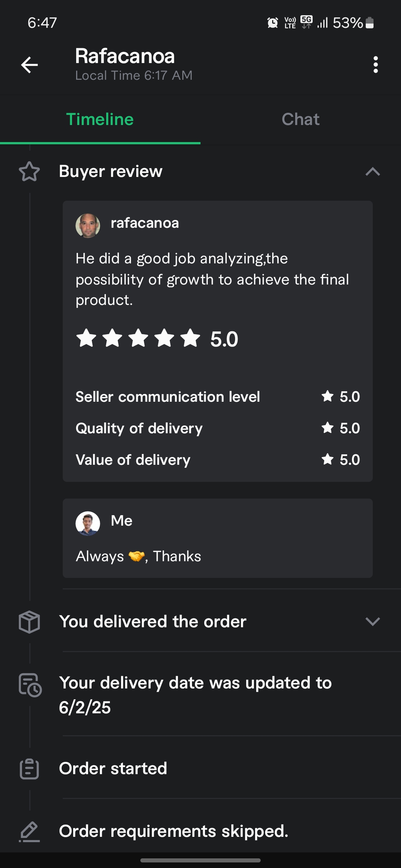Tap my profile avatar in reply
This screenshot has height=868, width=401.
(x=88, y=523)
